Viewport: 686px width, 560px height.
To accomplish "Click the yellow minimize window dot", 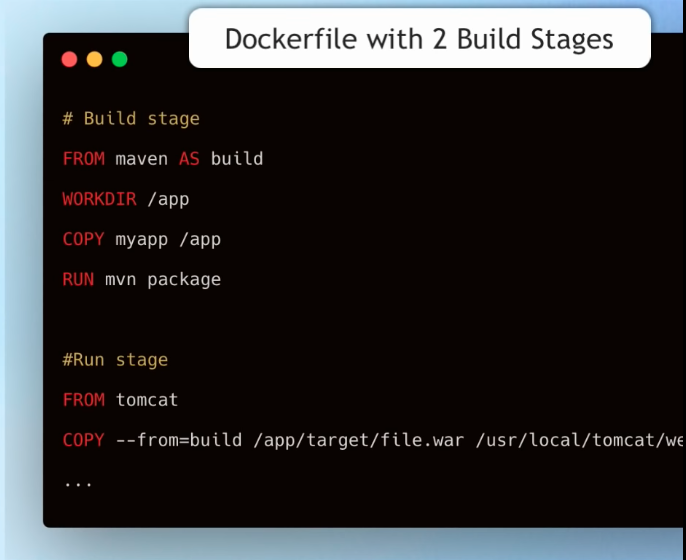I will coord(94,59).
